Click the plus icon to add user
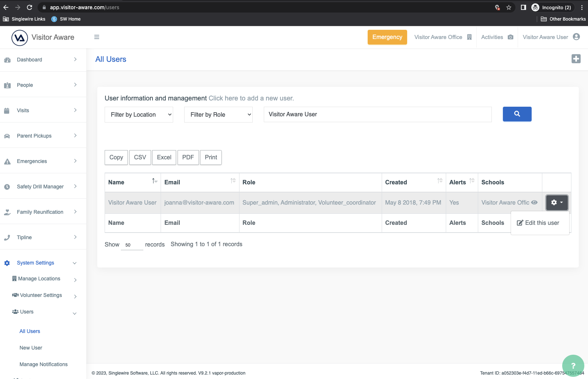The image size is (588, 379). coord(576,59)
